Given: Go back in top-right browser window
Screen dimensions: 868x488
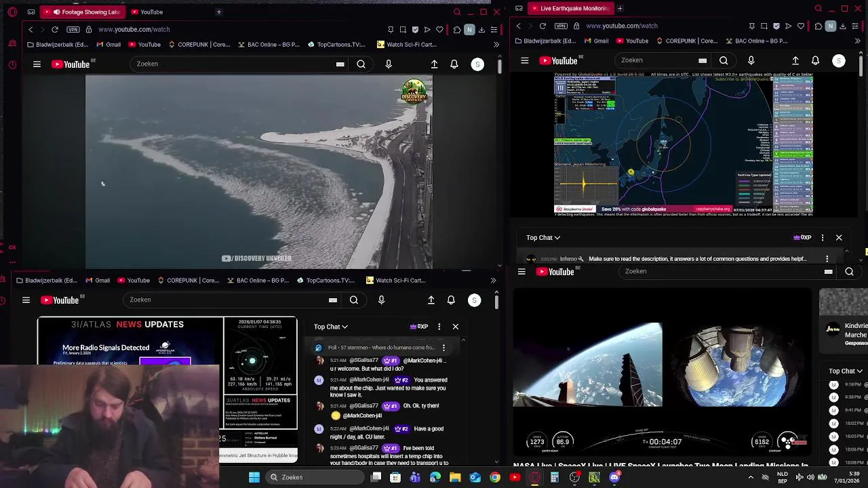Looking at the screenshot, I should (x=519, y=26).
